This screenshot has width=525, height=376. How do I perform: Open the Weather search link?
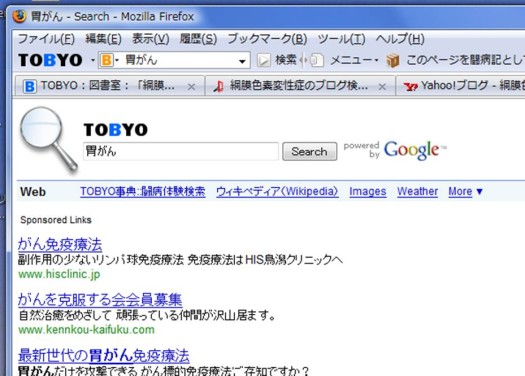pos(418,191)
